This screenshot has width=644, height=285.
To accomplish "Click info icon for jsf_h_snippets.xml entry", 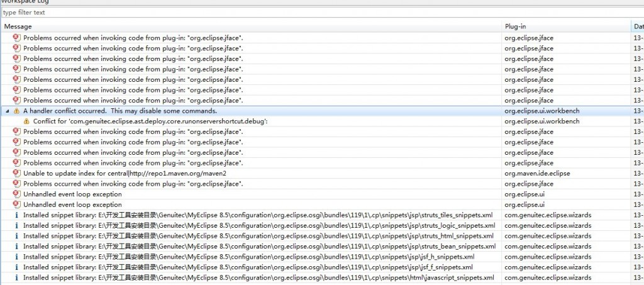I will (17, 257).
